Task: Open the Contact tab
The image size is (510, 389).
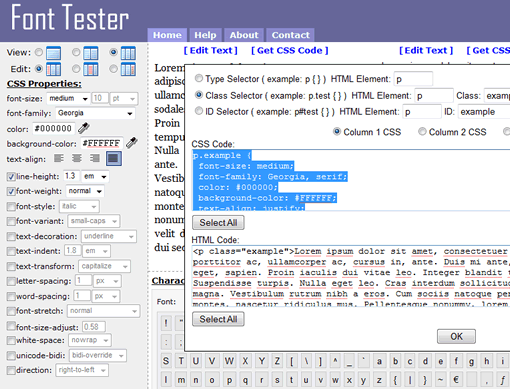Action: (x=290, y=35)
